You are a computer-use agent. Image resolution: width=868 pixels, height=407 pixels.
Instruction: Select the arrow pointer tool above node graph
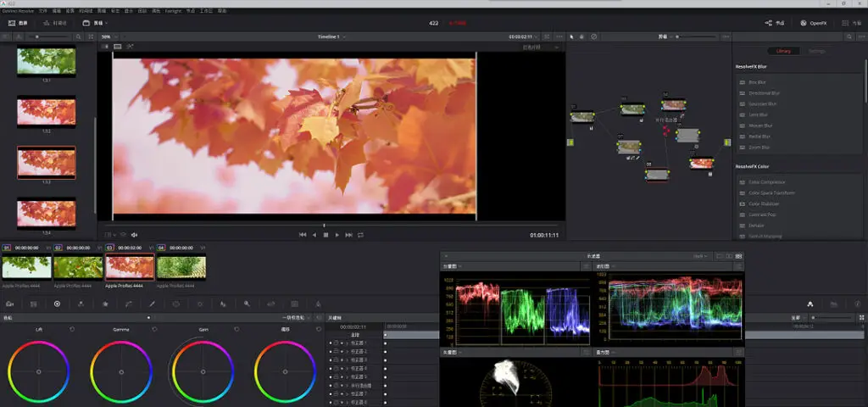[571, 36]
